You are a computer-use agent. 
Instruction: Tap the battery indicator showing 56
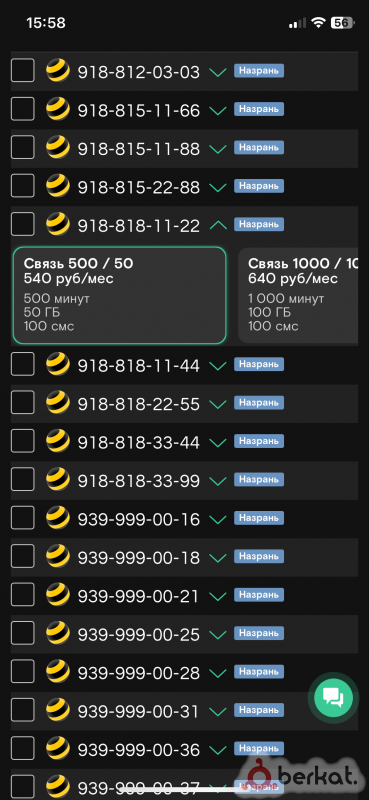[342, 23]
